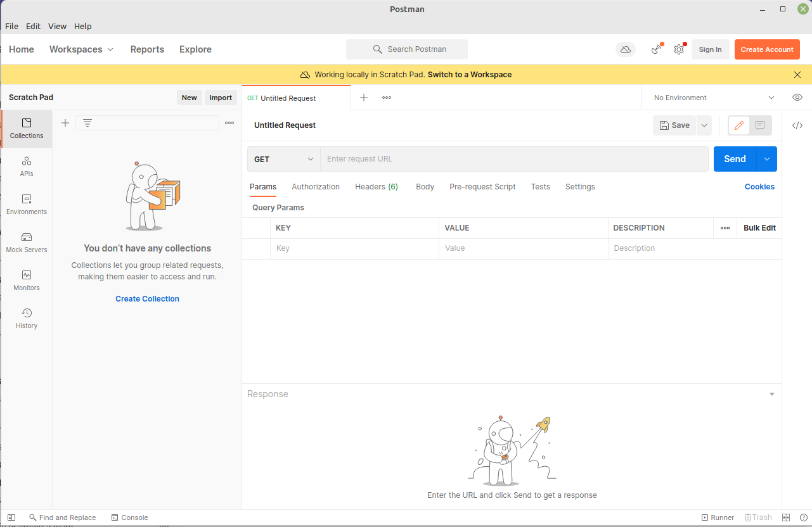Click the Enter request URL field
Image resolution: width=812 pixels, height=527 pixels.
coord(514,159)
